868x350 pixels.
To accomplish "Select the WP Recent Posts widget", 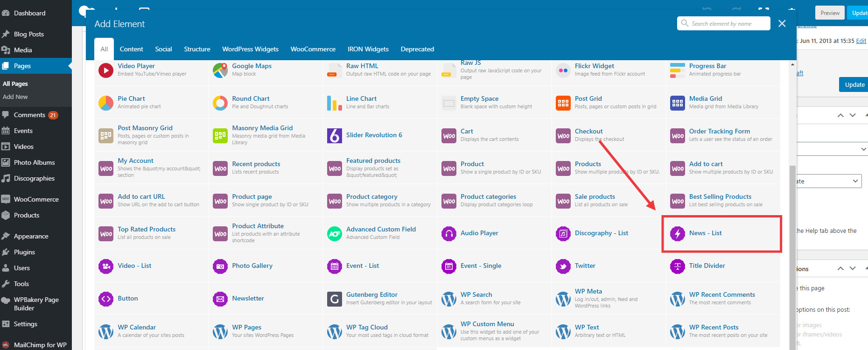I will [x=723, y=332].
